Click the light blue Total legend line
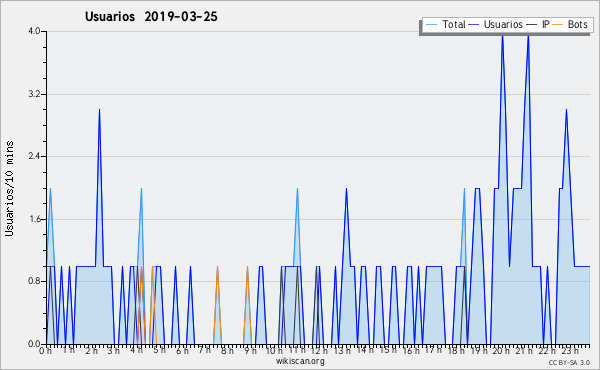This screenshot has width=600, height=370. [431, 25]
